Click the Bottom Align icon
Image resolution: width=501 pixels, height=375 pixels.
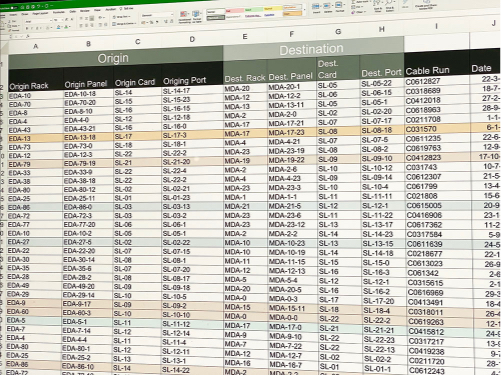point(92,18)
